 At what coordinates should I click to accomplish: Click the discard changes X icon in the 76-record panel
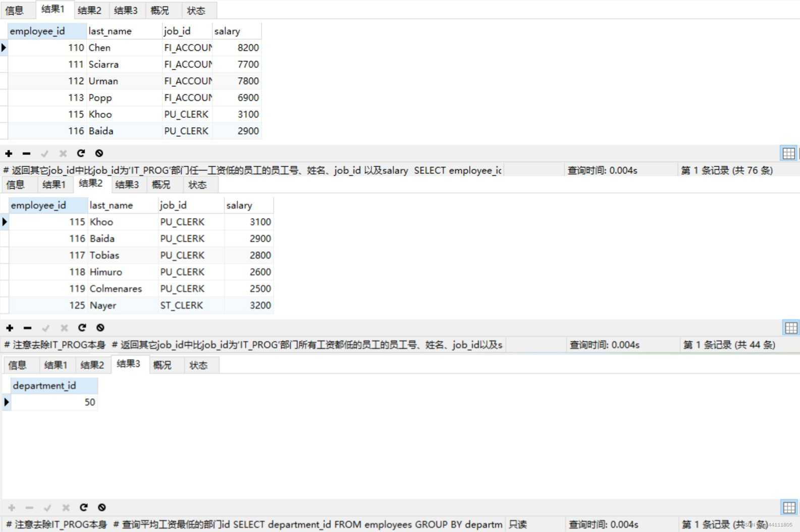tap(63, 153)
